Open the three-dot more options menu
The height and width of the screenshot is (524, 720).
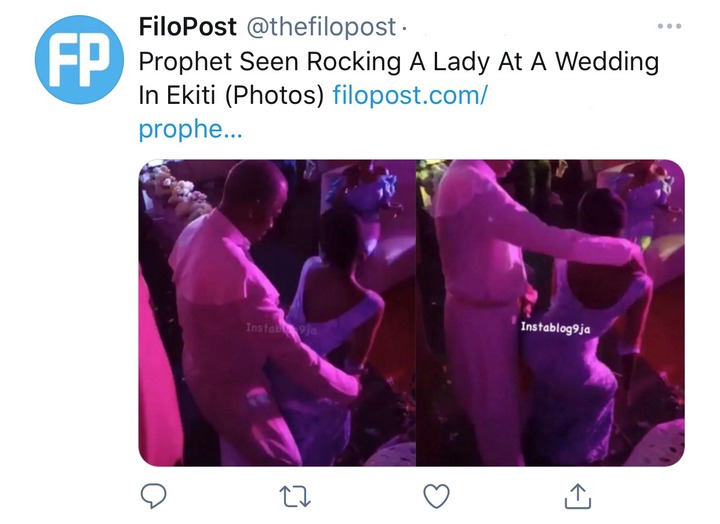pyautogui.click(x=669, y=26)
